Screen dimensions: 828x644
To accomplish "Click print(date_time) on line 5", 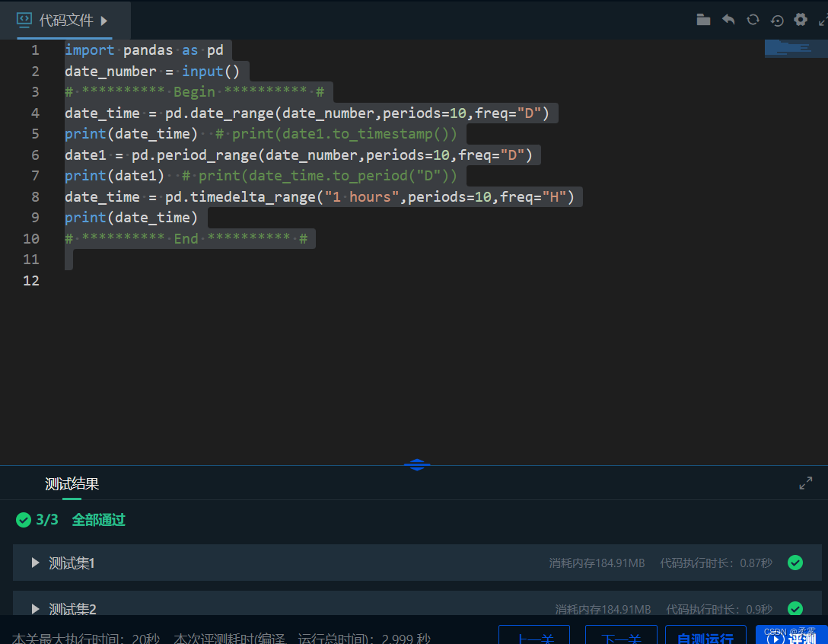I will [131, 134].
